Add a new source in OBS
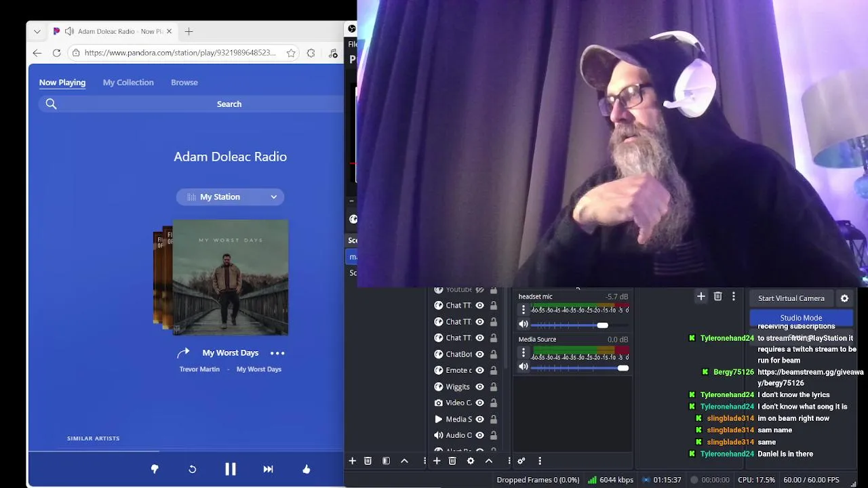Image resolution: width=868 pixels, height=488 pixels. [x=437, y=461]
